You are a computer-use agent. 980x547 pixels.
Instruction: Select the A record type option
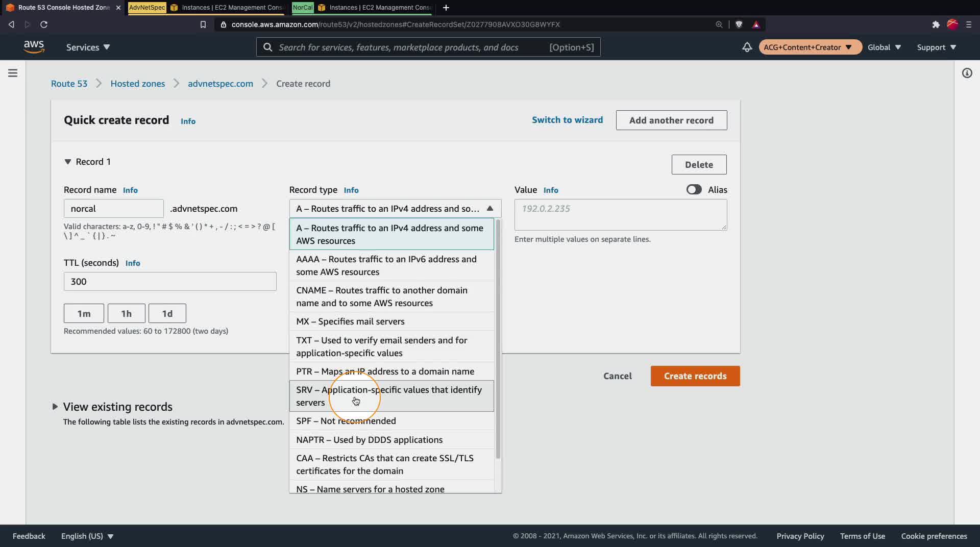tap(391, 234)
